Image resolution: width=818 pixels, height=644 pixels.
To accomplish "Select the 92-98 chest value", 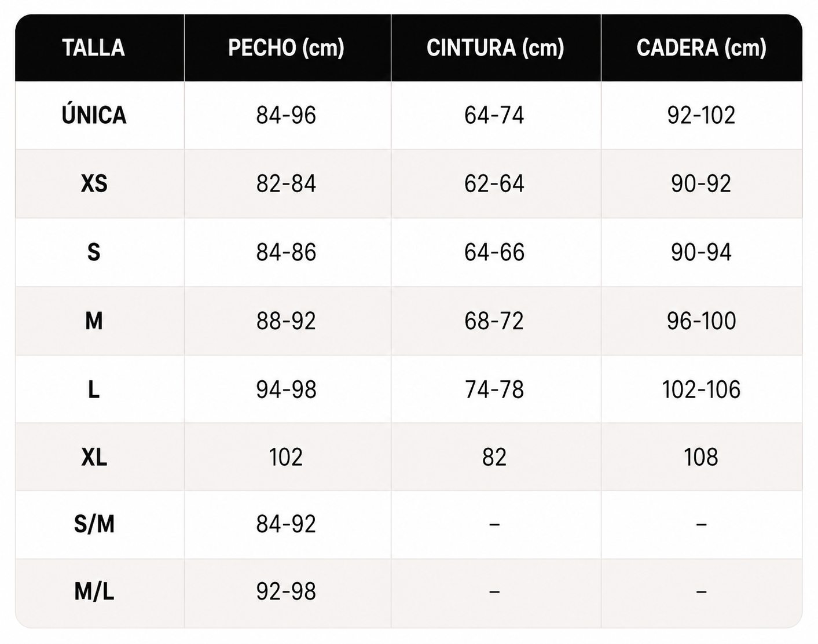I will [x=286, y=591].
